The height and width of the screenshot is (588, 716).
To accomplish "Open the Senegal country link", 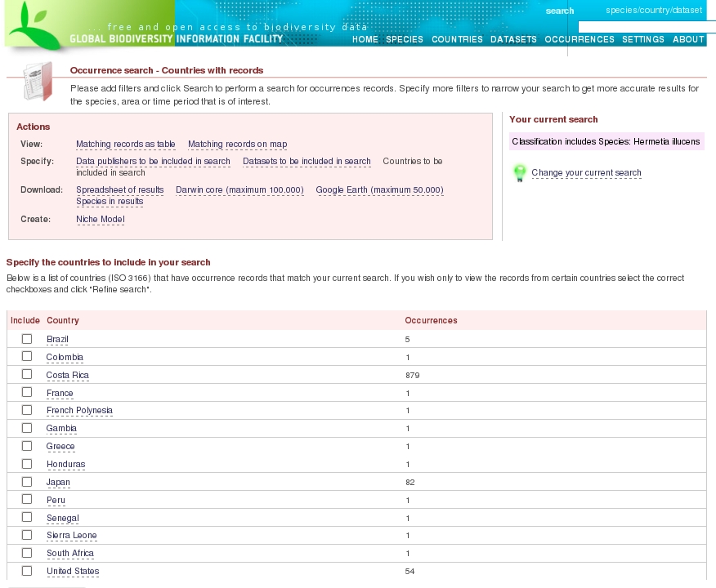I will (x=63, y=519).
